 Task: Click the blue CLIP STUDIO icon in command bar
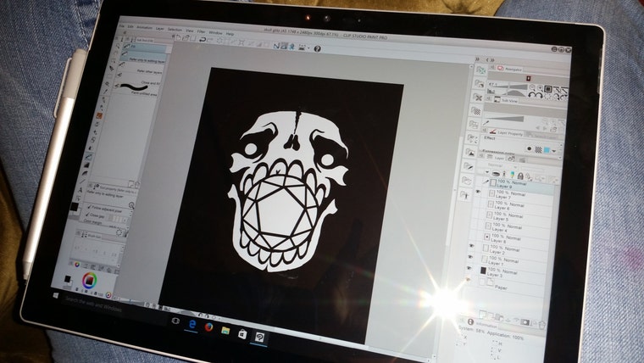(292, 46)
